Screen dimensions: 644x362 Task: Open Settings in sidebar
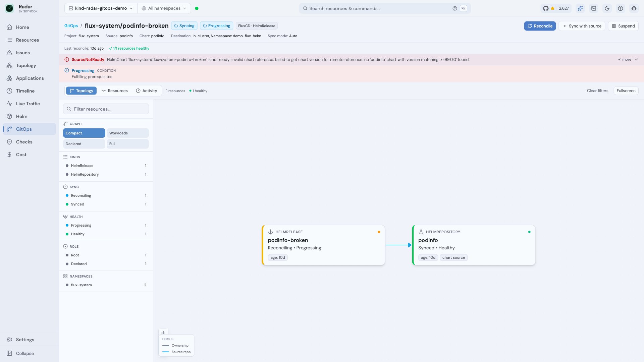29,340
